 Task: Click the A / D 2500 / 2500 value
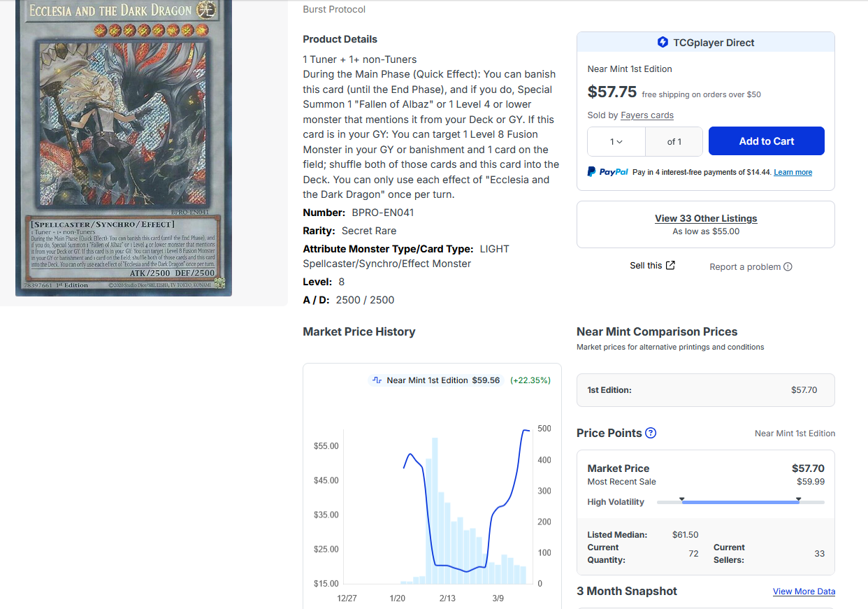[365, 300]
